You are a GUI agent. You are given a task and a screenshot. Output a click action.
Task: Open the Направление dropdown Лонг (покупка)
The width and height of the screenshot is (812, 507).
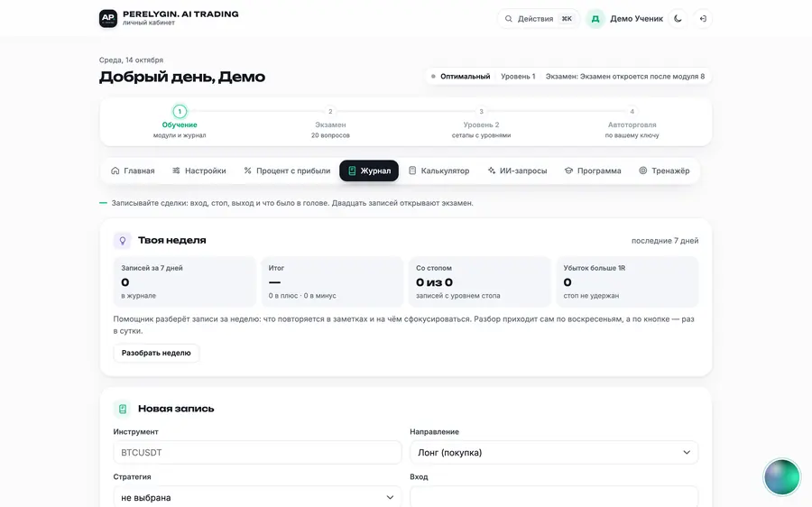pos(554,453)
